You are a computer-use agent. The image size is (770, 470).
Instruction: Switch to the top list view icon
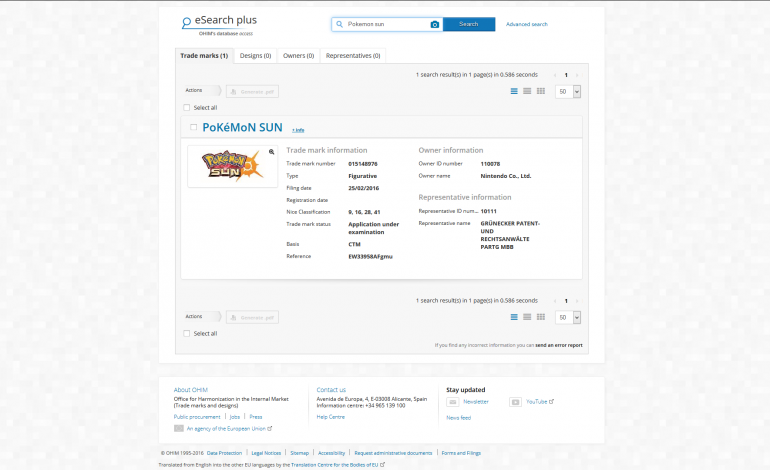(x=515, y=91)
